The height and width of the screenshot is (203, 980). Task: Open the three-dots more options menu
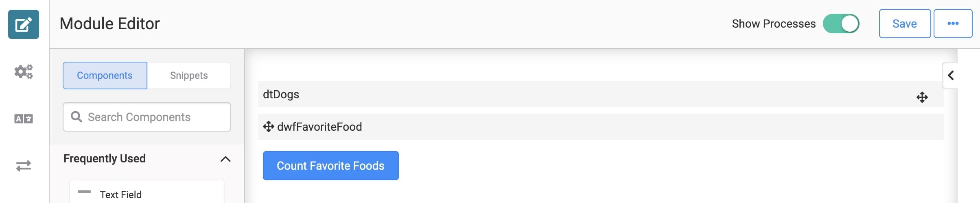point(953,24)
